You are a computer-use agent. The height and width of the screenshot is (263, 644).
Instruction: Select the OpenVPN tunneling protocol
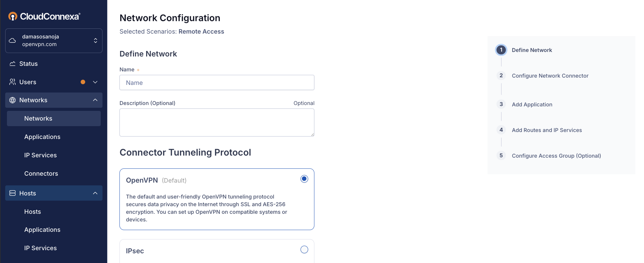pos(304,179)
